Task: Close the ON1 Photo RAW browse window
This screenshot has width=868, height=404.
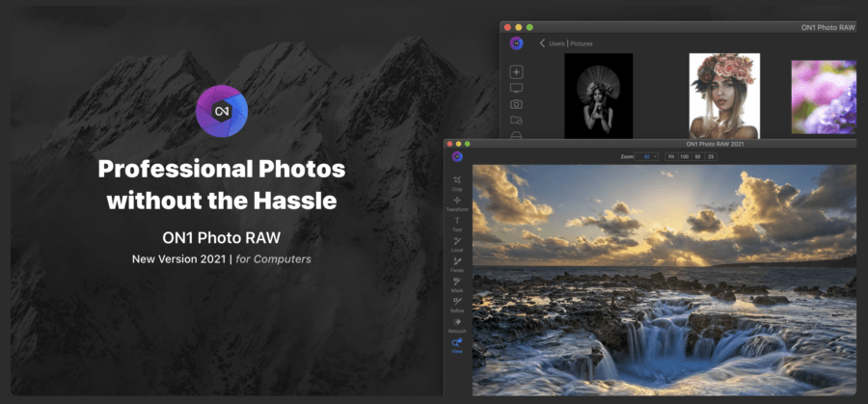Action: [507, 27]
